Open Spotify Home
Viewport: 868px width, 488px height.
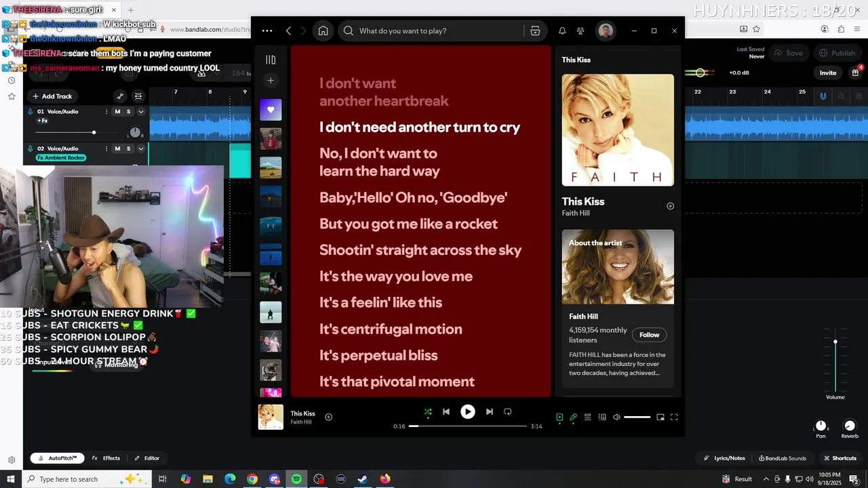tap(323, 30)
